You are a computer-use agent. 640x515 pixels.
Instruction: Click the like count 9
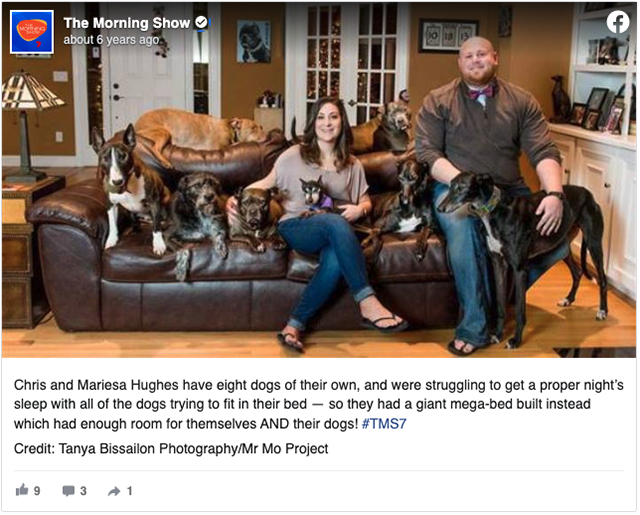(37, 491)
